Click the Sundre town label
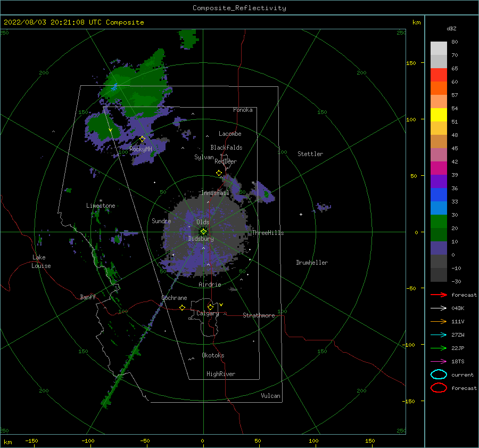The width and height of the screenshot is (479, 448). coord(161,221)
